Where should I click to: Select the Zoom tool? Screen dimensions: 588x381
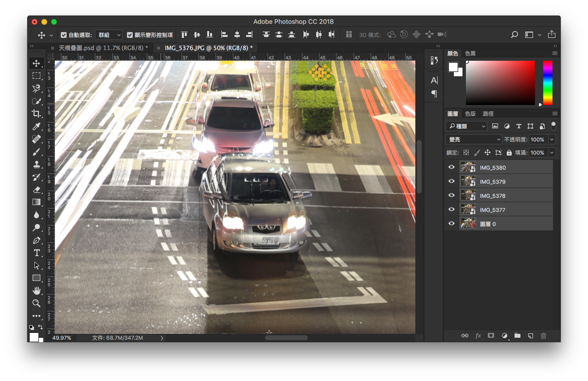click(36, 303)
